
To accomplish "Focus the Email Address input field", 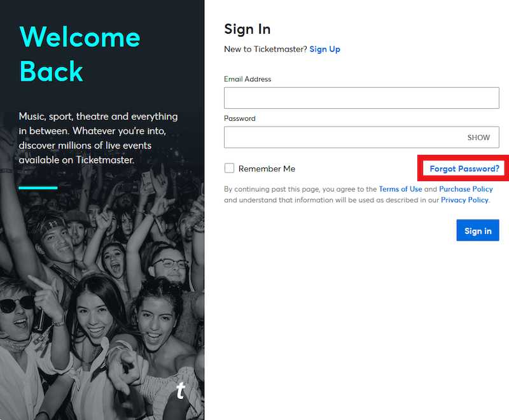I will point(361,98).
